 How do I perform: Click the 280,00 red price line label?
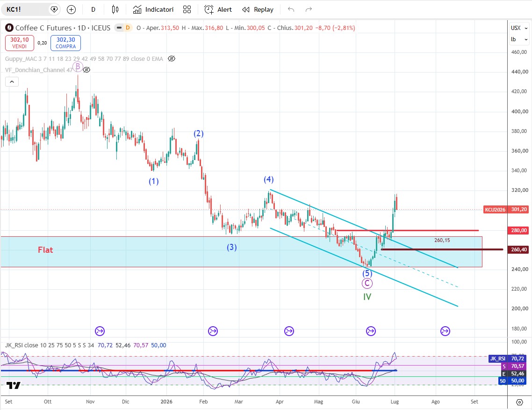pyautogui.click(x=518, y=230)
